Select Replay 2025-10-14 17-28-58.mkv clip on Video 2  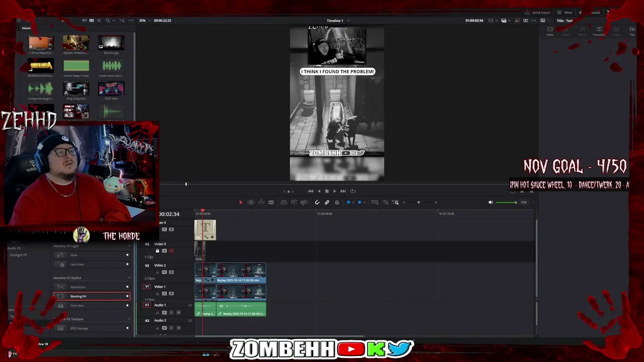[x=241, y=273]
